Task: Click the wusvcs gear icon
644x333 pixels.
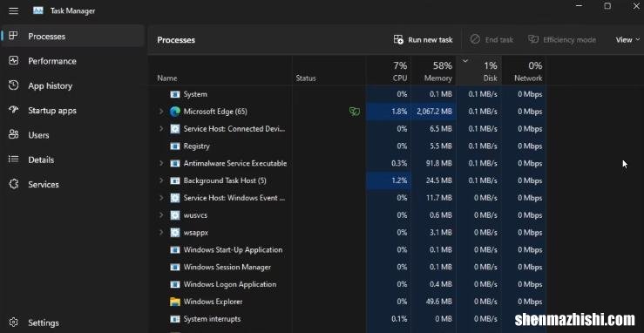Action: (x=175, y=214)
